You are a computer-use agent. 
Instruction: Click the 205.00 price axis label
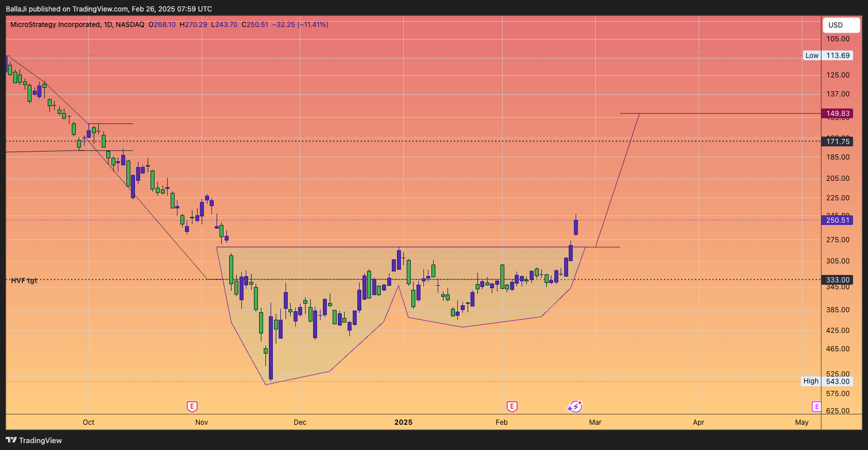(838, 179)
